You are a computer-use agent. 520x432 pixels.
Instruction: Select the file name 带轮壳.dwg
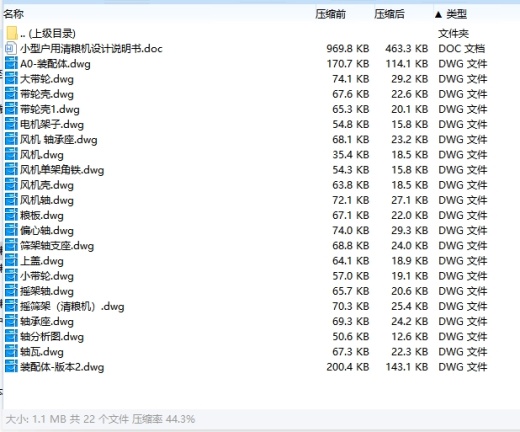[47, 94]
